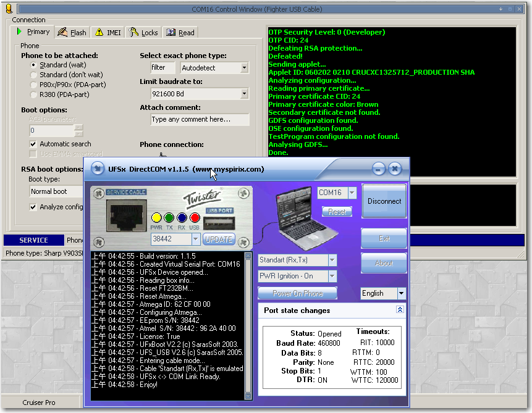Choose the R380 (PDA-part) radio button
Image resolution: width=532 pixels, height=413 pixels.
[33, 94]
